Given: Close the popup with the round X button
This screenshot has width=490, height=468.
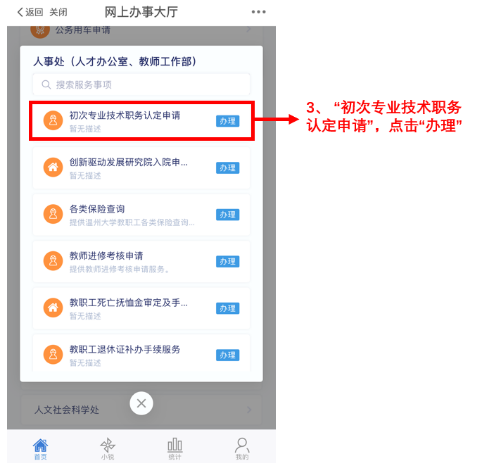Looking at the screenshot, I should [141, 403].
